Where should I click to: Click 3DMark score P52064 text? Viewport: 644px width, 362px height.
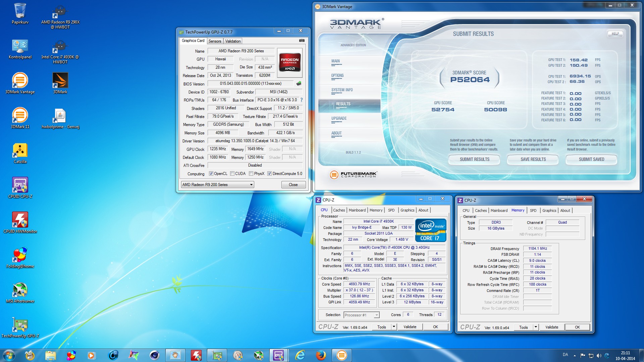point(470,80)
